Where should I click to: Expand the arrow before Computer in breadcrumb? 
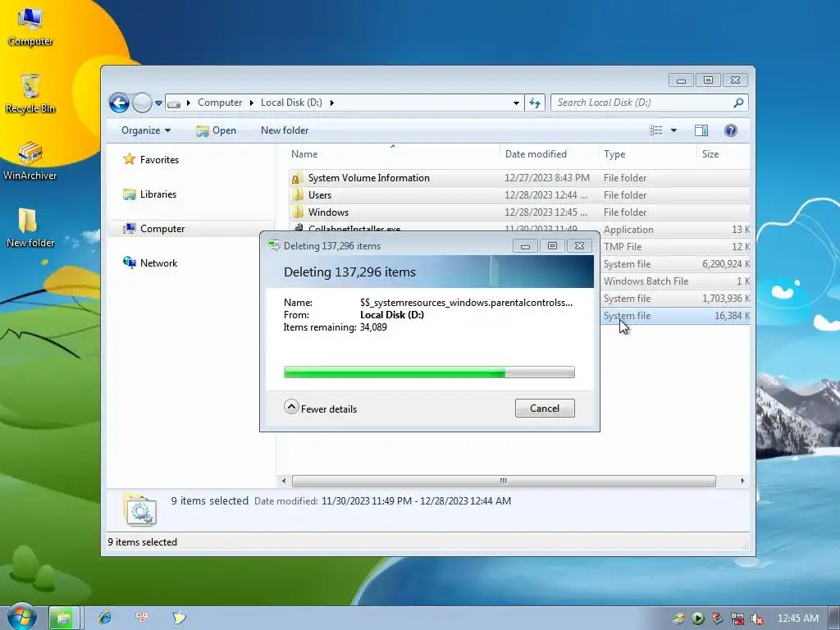point(189,103)
